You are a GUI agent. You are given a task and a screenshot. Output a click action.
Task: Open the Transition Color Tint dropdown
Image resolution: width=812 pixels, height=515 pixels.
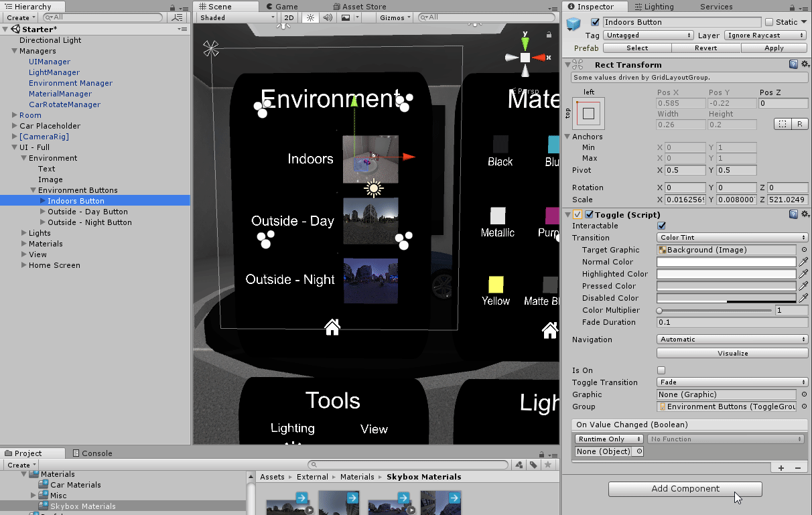pos(732,238)
